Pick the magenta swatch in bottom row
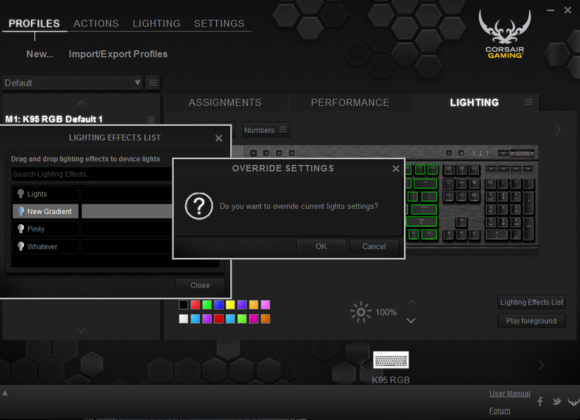This screenshot has height=420, width=580. (254, 319)
